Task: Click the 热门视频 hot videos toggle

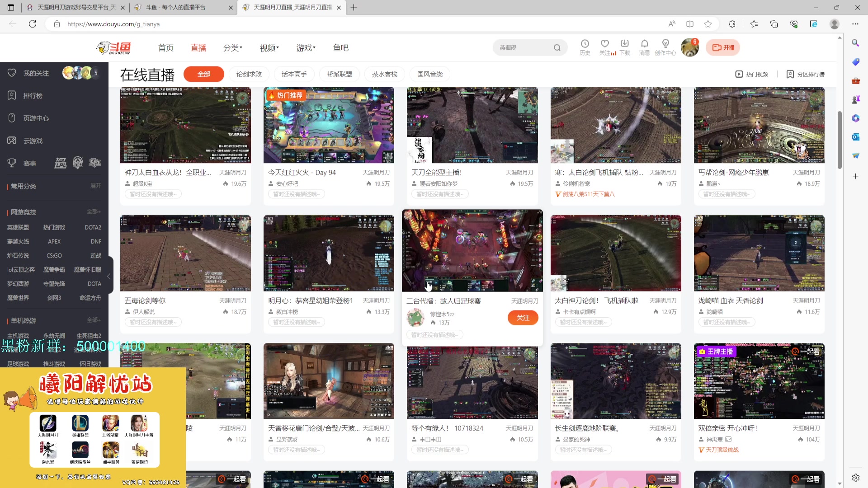Action: click(x=752, y=74)
